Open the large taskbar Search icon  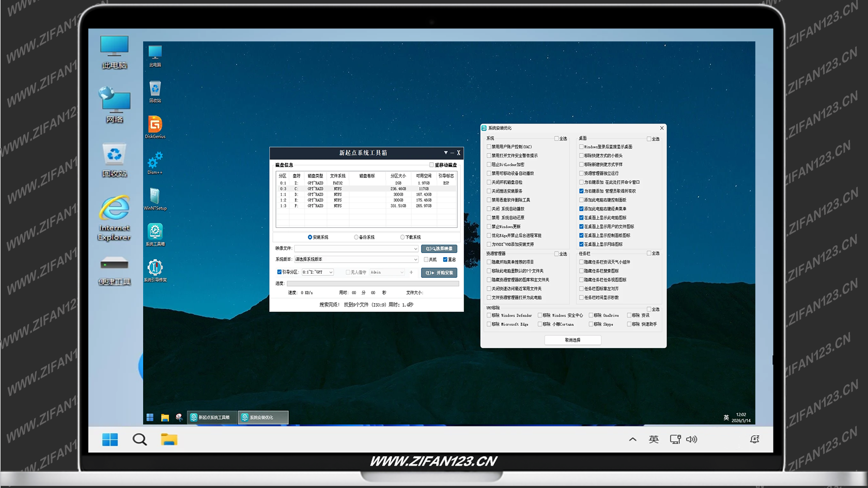pos(139,439)
